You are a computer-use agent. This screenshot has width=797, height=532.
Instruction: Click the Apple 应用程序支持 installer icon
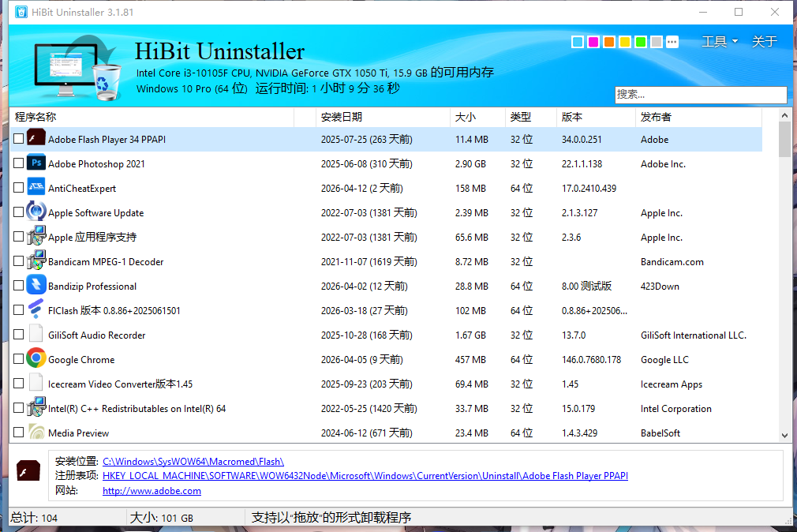click(36, 236)
